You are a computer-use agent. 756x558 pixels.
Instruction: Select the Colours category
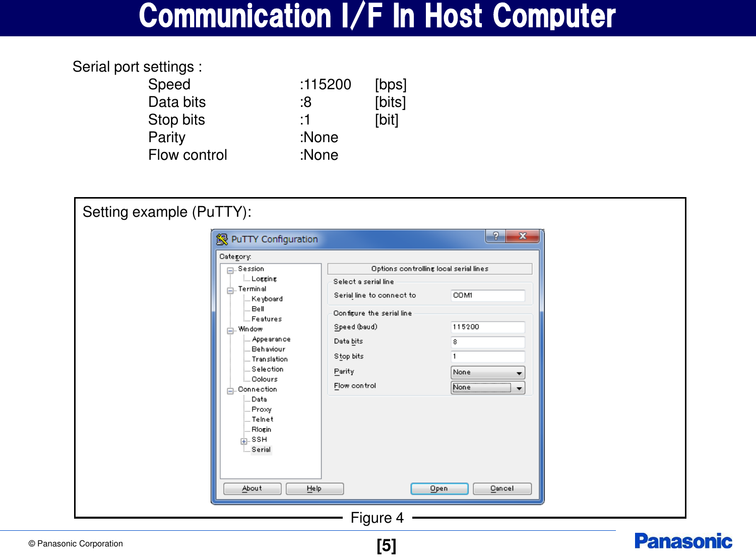[x=264, y=379]
